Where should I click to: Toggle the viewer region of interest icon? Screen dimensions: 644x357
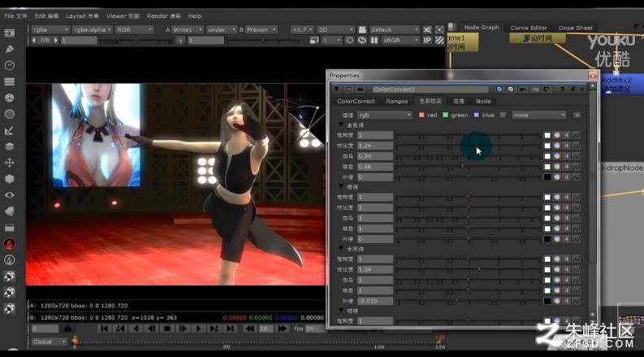point(350,41)
